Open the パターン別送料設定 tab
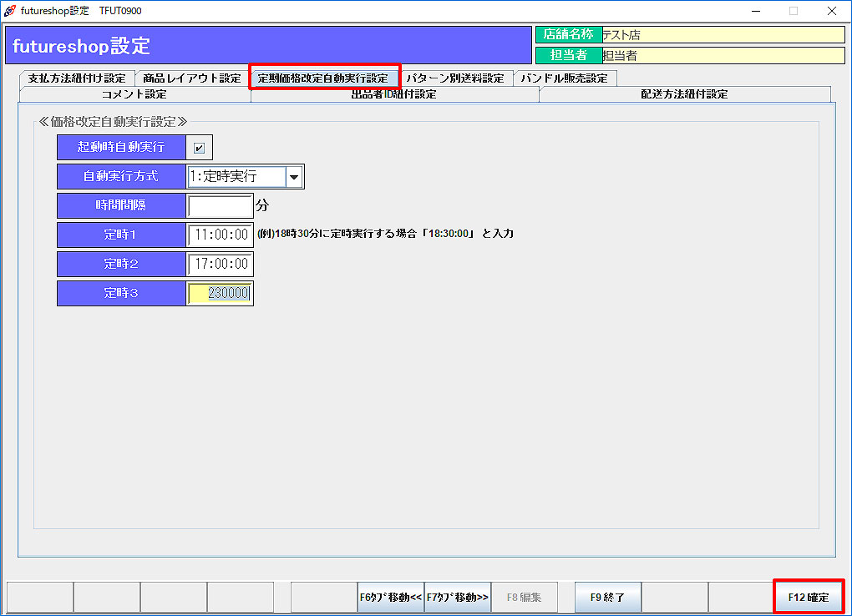The width and height of the screenshot is (852, 616). pyautogui.click(x=457, y=78)
